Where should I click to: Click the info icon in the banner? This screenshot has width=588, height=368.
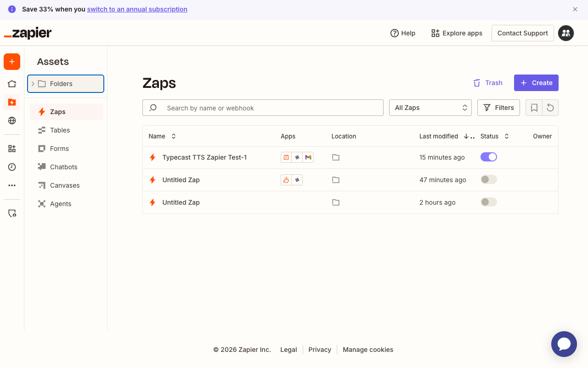click(x=12, y=9)
